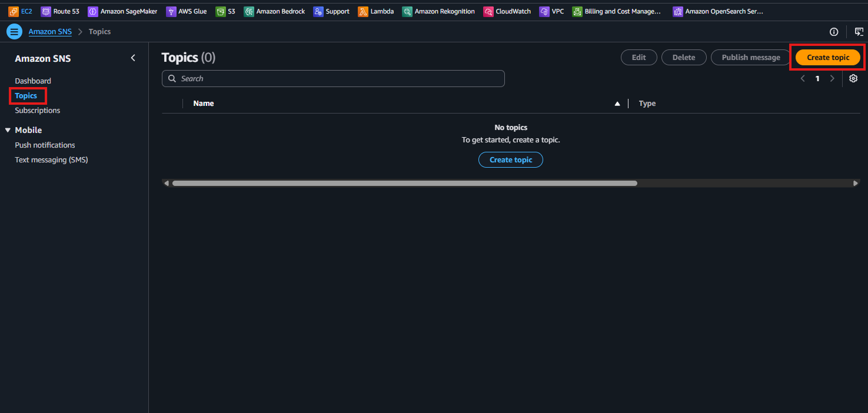Viewport: 868px width, 413px height.
Task: Open the S3 shortcut icon
Action: pyautogui.click(x=220, y=11)
